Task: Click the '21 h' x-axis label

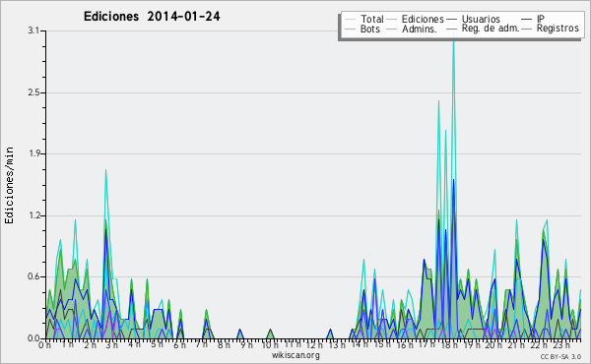Action: [515, 345]
